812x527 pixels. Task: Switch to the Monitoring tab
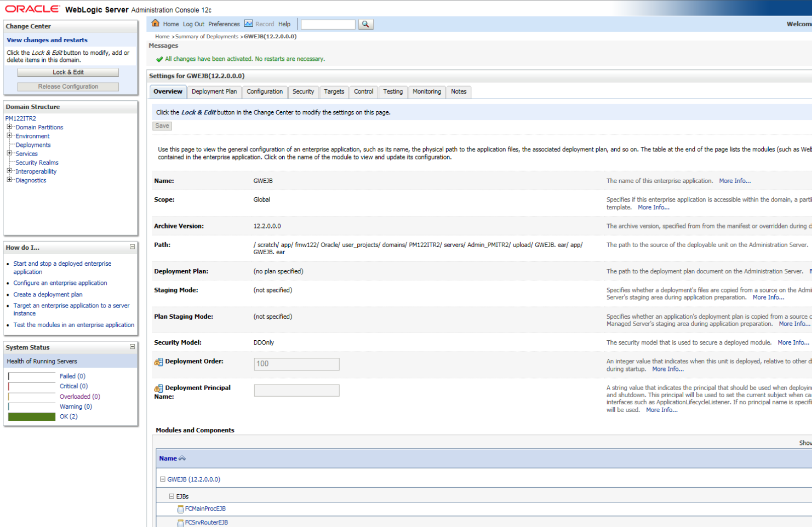pyautogui.click(x=427, y=92)
